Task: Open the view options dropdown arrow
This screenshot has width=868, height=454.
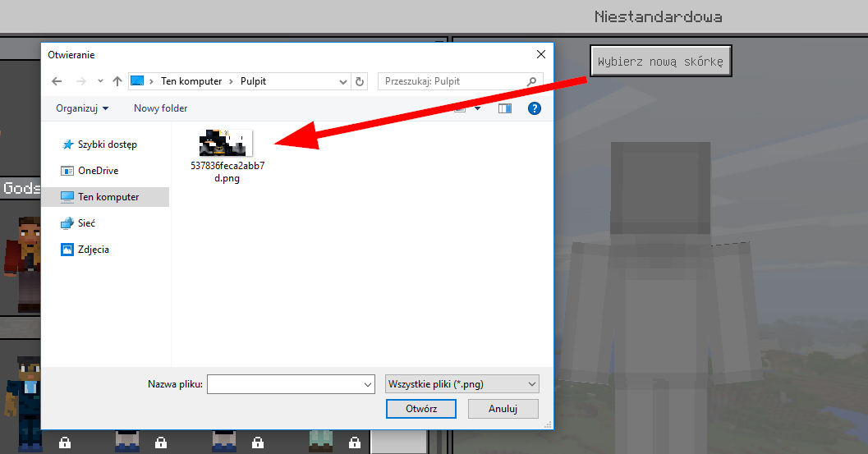Action: pyautogui.click(x=477, y=108)
